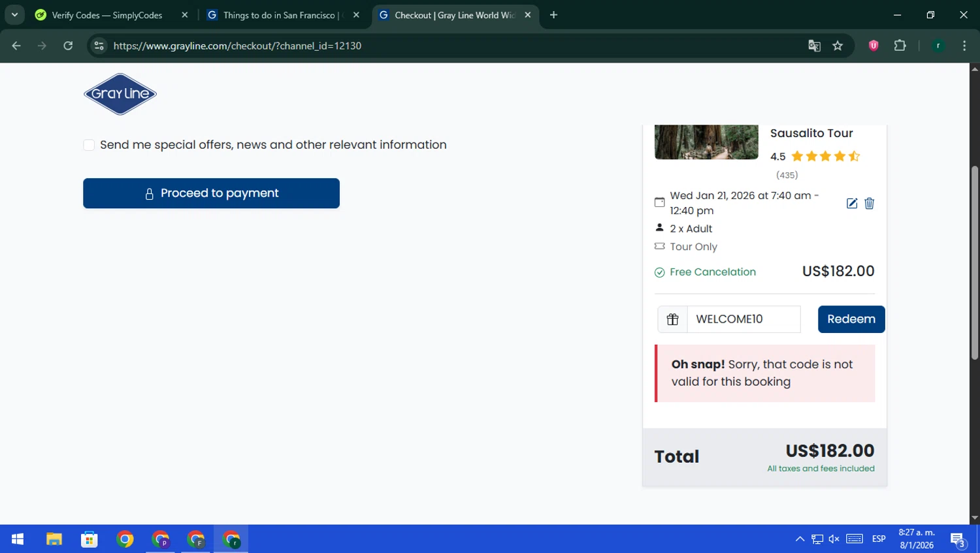This screenshot has width=980, height=553.
Task: Click the Free Cancelation check icon
Action: pos(660,272)
